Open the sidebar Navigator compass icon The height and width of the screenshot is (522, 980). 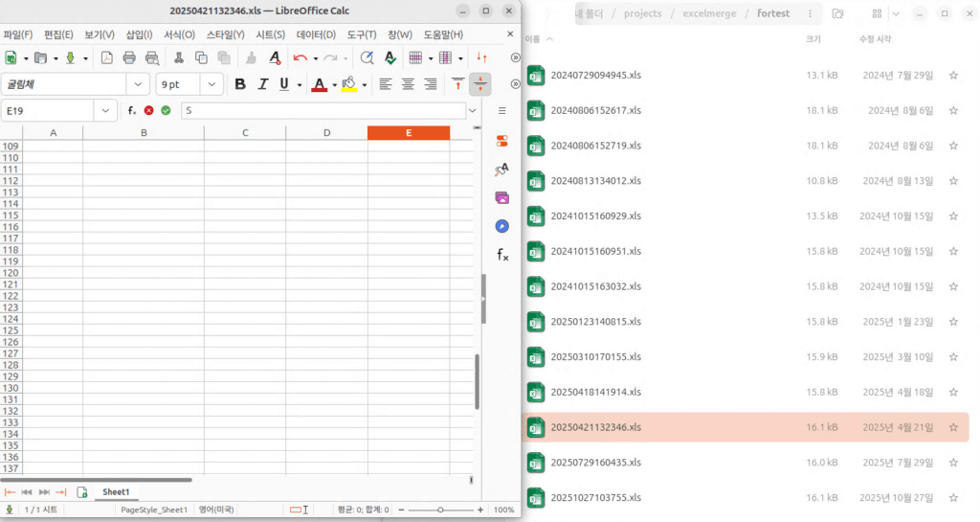(501, 226)
